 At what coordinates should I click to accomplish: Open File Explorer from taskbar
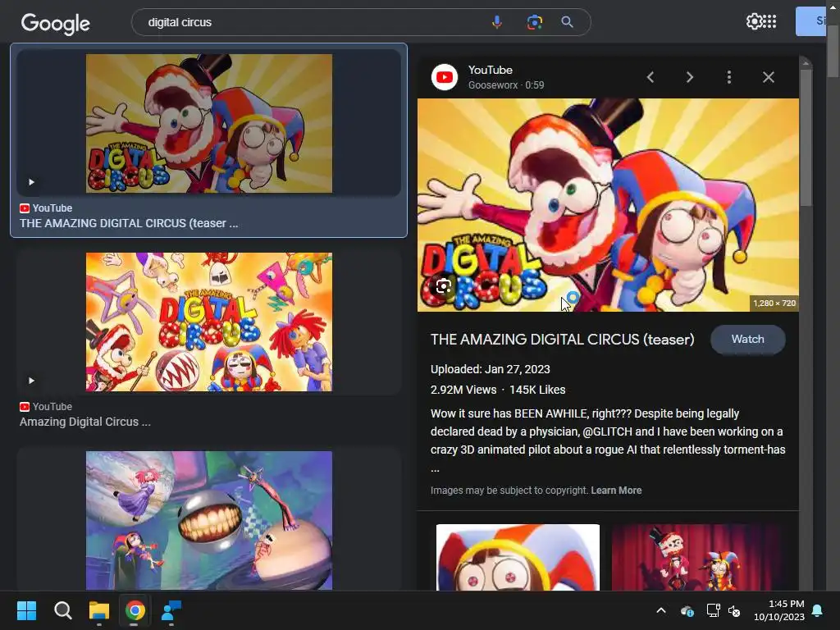coord(99,610)
